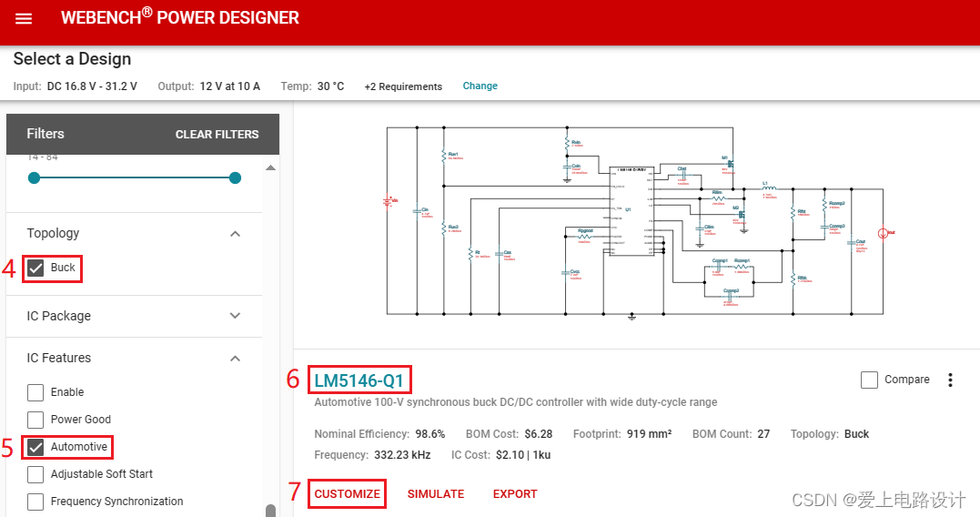Click the BOM Cost $6.28 value
980x517 pixels.
coord(539,434)
